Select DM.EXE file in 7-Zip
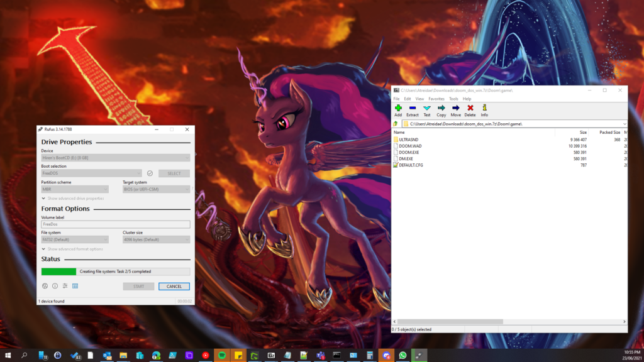 [x=406, y=159]
